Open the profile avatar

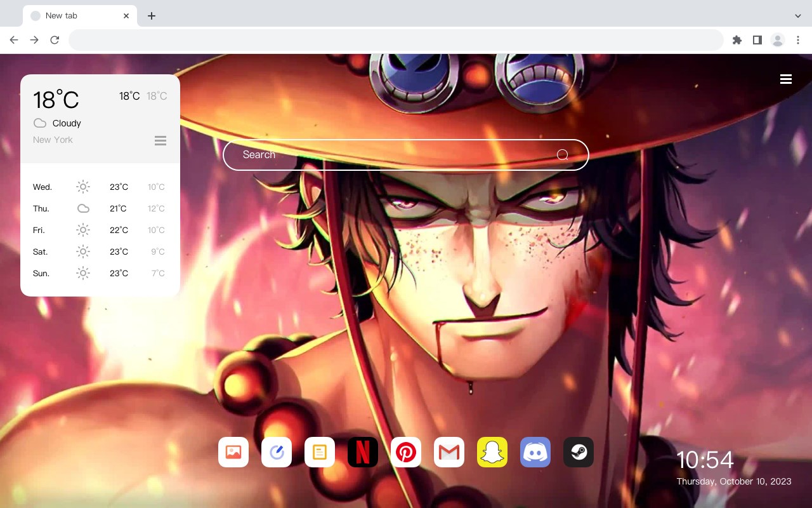click(x=778, y=40)
